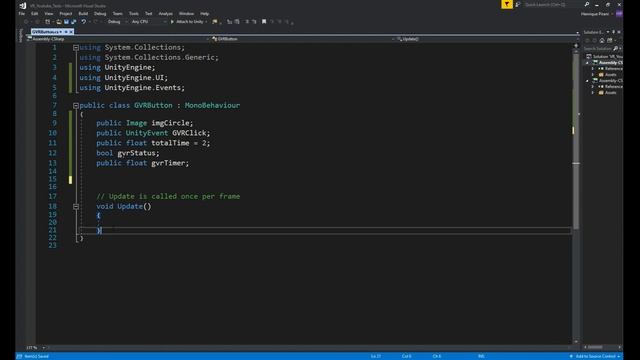Click the Search Solution Explorer input field
Viewport: 640px width, 360px height.
(x=597, y=49)
